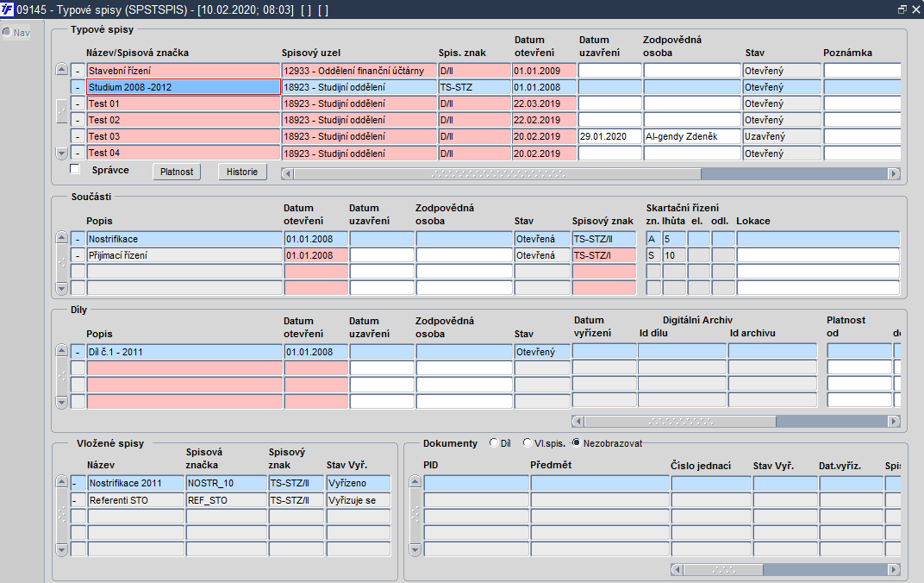Click the Vyřízeno status cell
924x583 pixels.
point(359,483)
